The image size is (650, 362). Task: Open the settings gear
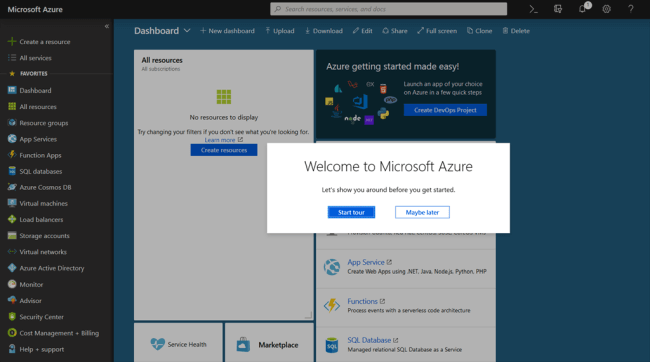point(606,9)
